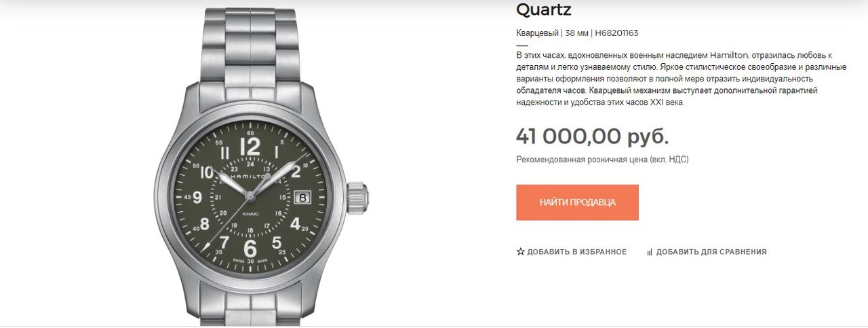Click the large 12 numeral on the dial
This screenshot has height=328, width=868.
(250, 147)
